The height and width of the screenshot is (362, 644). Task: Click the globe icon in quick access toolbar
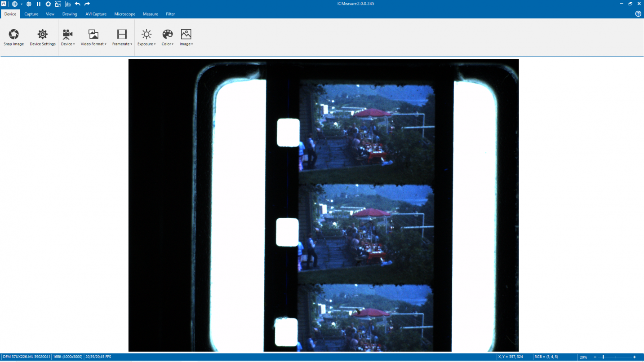click(14, 4)
